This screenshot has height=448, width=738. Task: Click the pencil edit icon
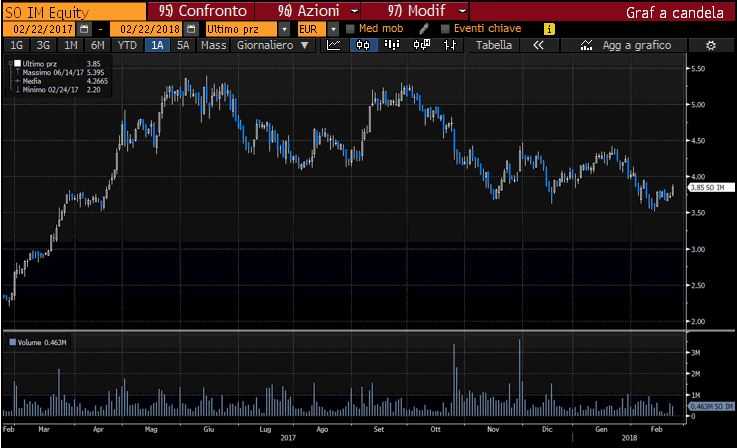424,29
